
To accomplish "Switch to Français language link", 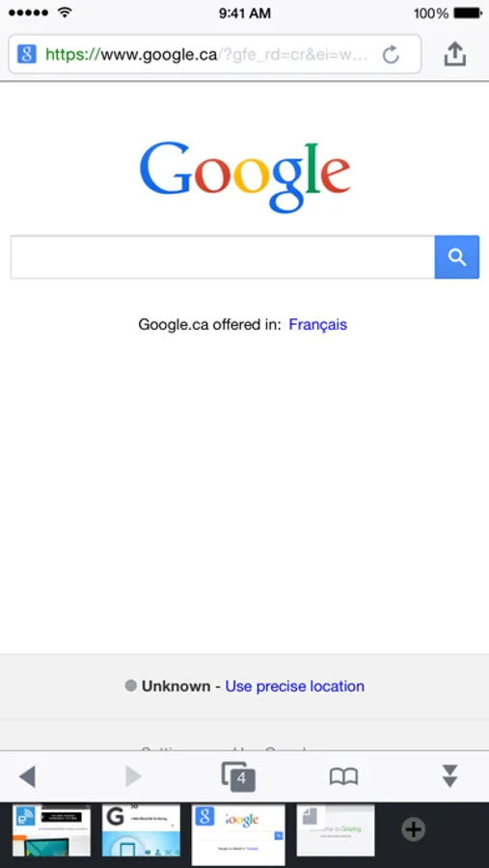I will 318,324.
